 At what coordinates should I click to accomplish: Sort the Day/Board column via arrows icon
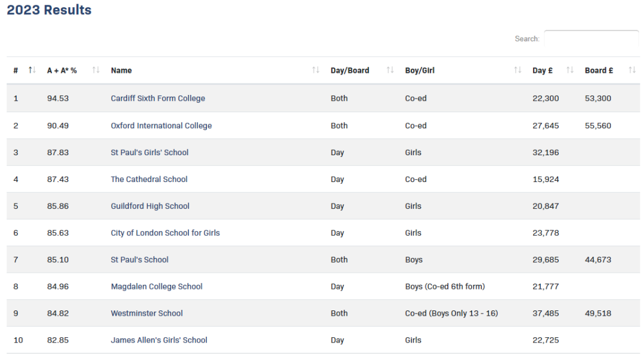coord(390,70)
